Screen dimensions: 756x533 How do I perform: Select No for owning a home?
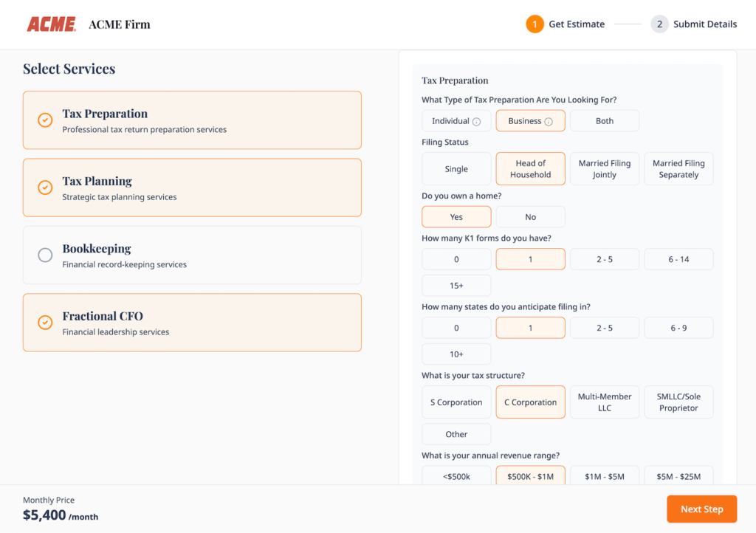(530, 217)
